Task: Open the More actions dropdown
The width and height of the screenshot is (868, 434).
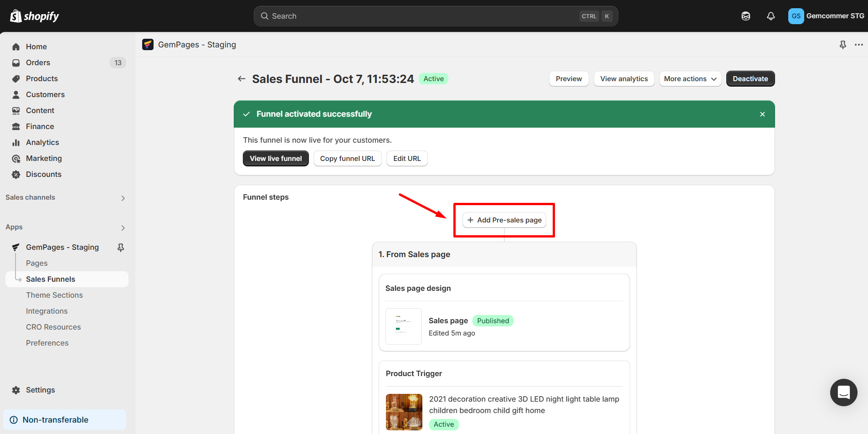Action: tap(690, 78)
